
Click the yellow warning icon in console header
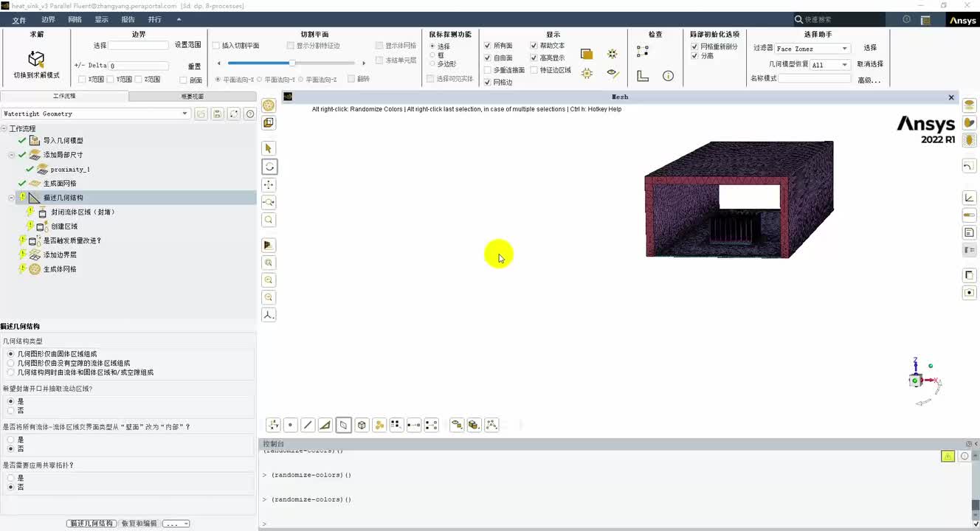948,457
